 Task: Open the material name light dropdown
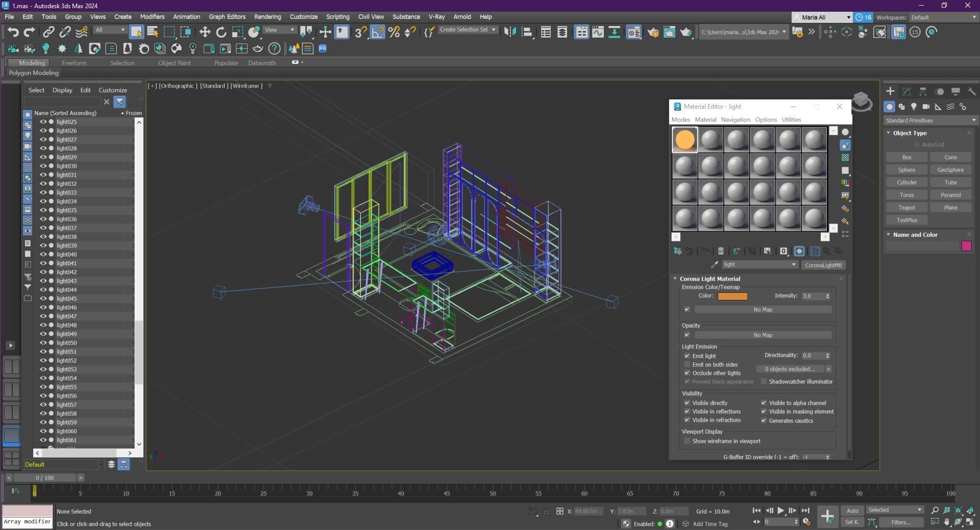click(759, 265)
